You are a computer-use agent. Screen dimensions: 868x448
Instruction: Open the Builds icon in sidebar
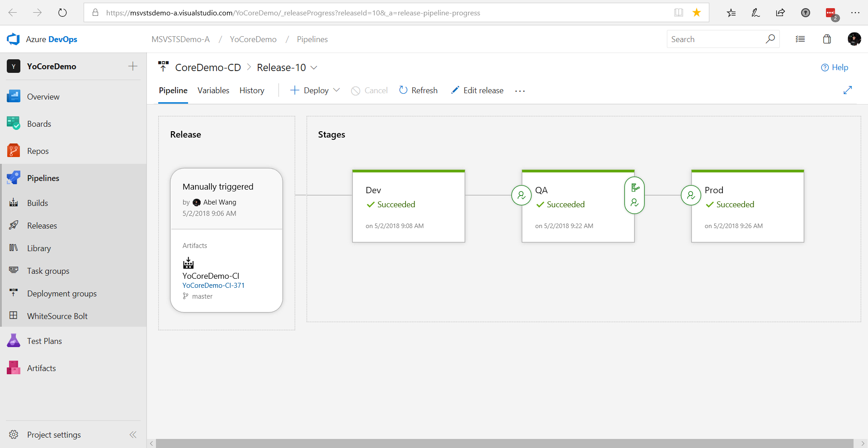point(14,203)
